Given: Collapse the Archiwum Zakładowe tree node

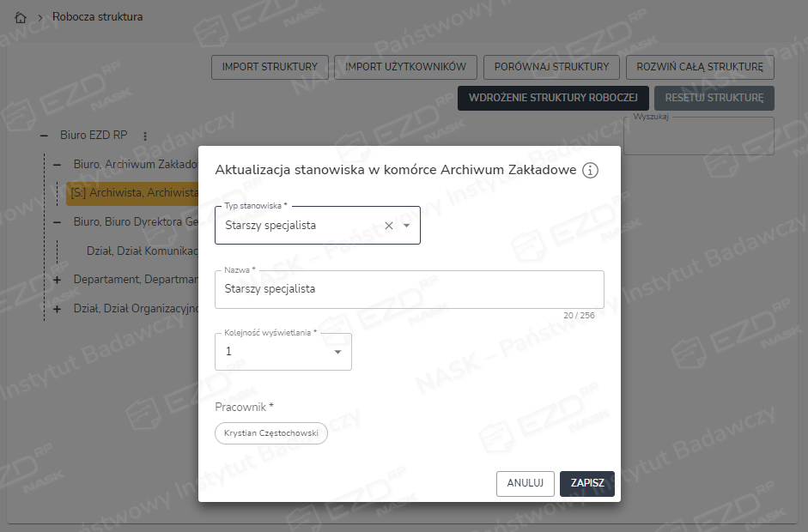Looking at the screenshot, I should tap(58, 164).
